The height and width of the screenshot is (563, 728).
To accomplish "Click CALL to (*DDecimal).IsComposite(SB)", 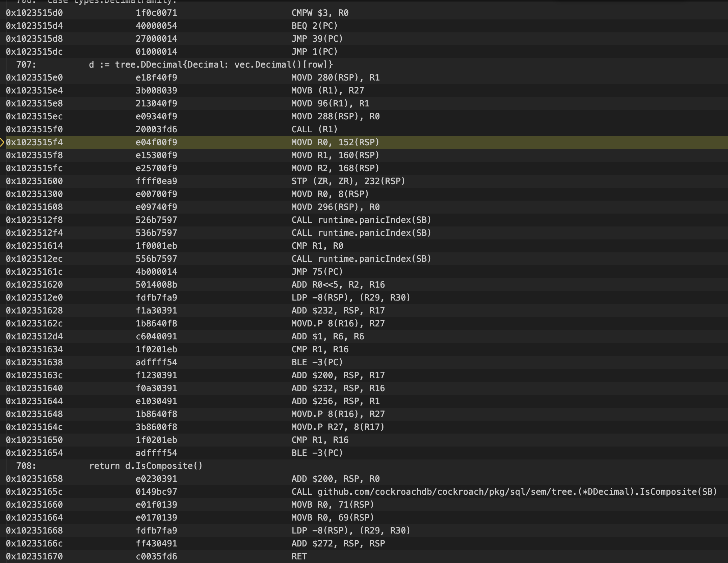I will tap(504, 492).
